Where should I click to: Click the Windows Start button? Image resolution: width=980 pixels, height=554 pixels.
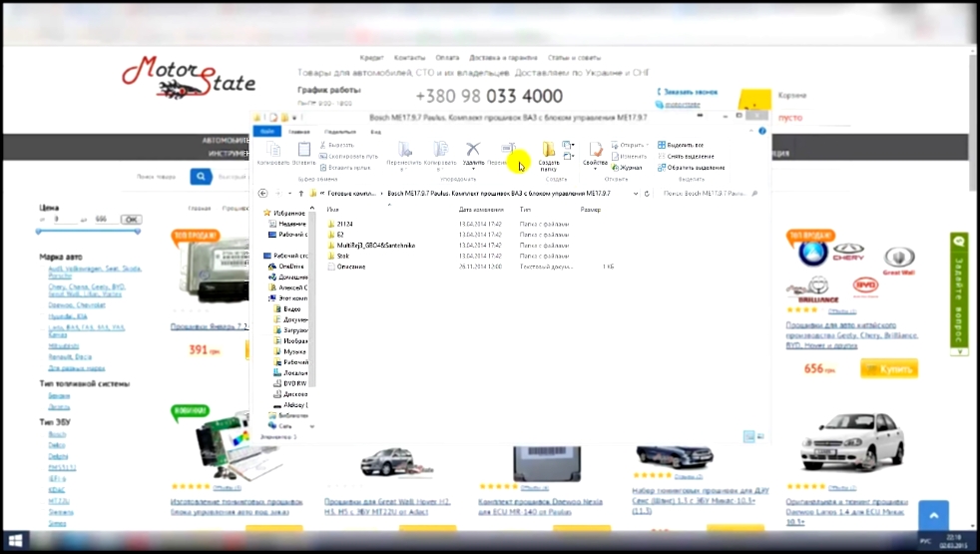[16, 541]
